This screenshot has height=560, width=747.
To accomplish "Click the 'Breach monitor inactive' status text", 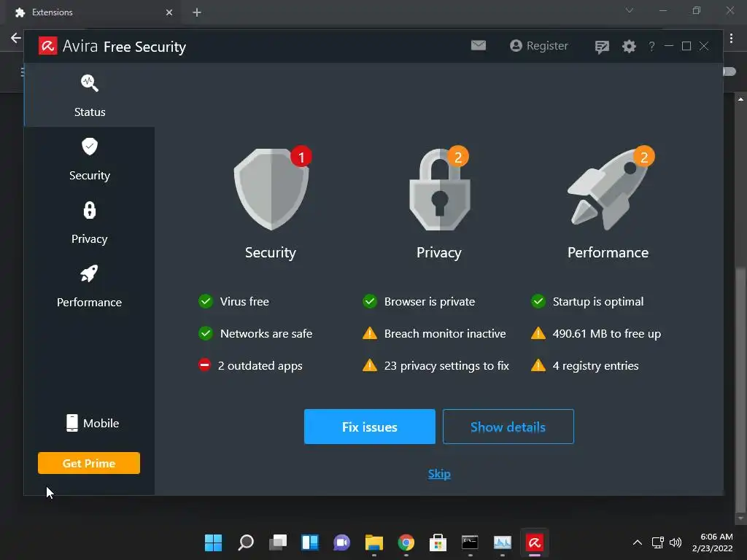I will pos(445,333).
